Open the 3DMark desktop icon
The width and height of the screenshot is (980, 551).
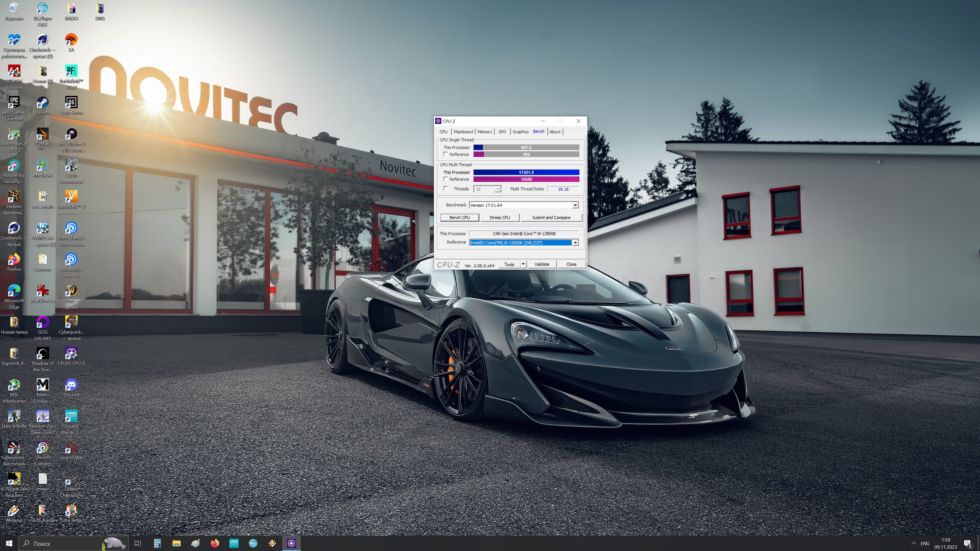[x=42, y=135]
